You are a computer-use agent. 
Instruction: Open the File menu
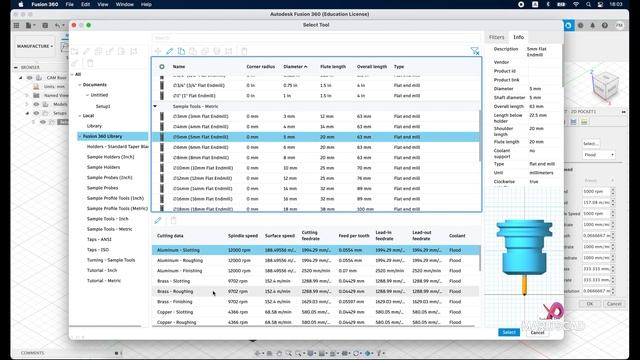(70, 4)
